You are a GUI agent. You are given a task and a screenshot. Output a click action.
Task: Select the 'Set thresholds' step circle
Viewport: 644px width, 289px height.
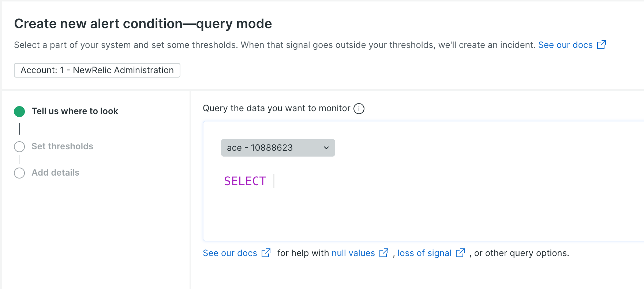click(19, 147)
